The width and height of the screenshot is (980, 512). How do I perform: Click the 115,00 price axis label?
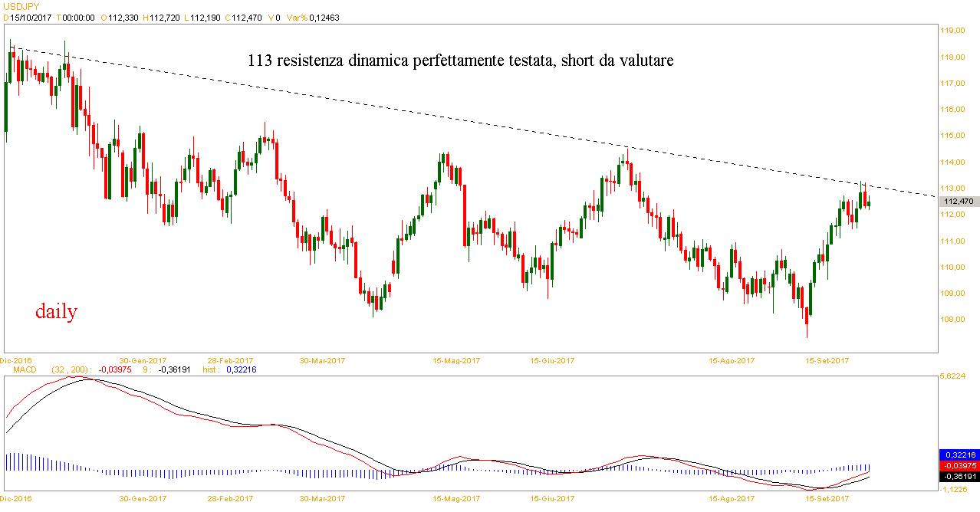click(x=952, y=136)
